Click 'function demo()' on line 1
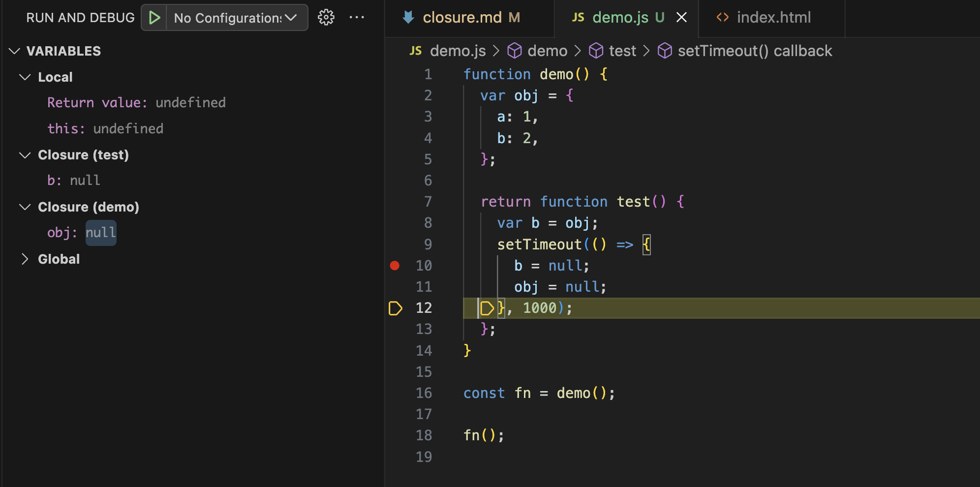Screen dimensions: 980x487 coord(526,74)
